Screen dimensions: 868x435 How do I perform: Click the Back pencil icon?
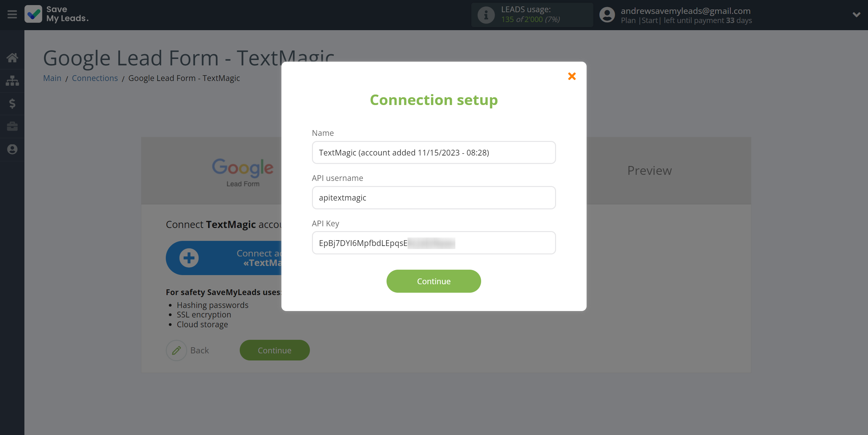[176, 350]
